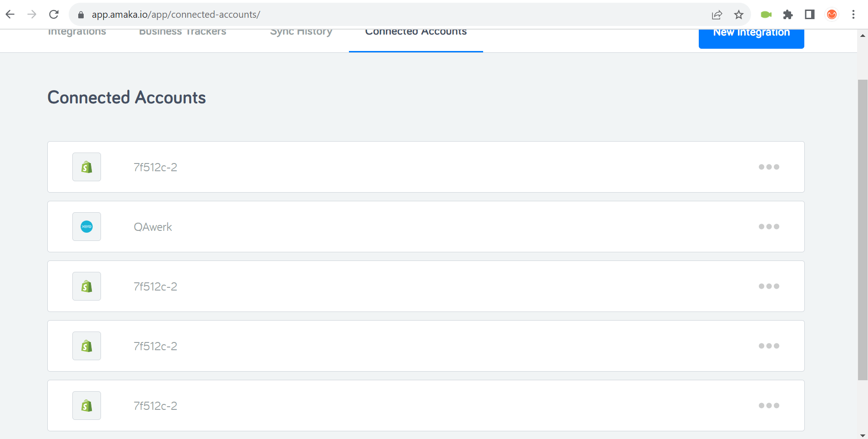Go forward in the browser's history

(x=32, y=15)
